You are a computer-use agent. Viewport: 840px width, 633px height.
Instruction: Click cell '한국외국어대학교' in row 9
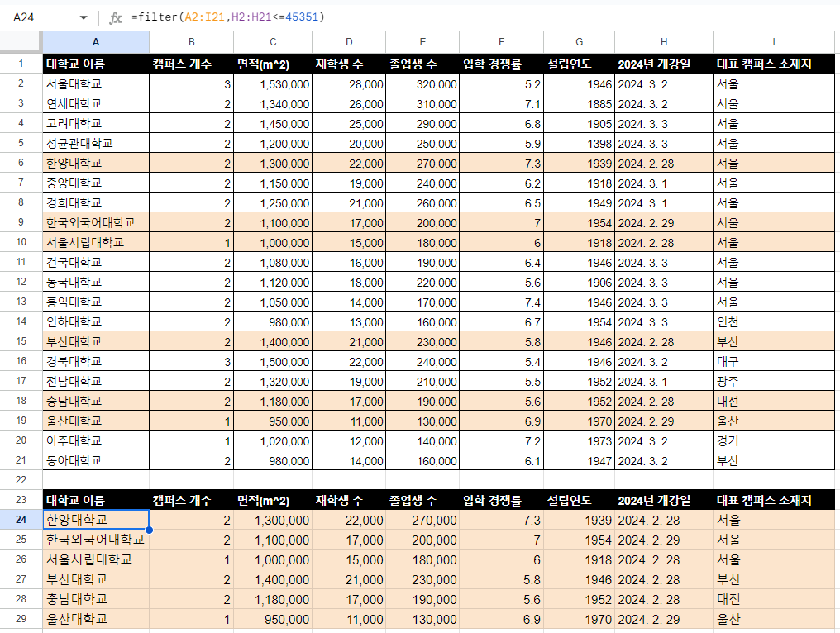tap(96, 223)
